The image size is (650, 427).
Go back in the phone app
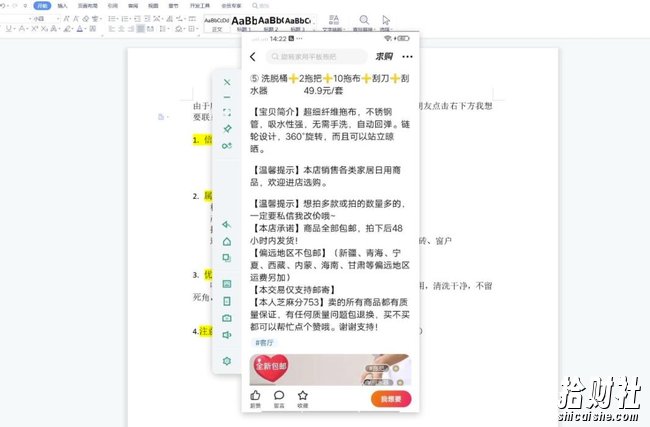253,56
